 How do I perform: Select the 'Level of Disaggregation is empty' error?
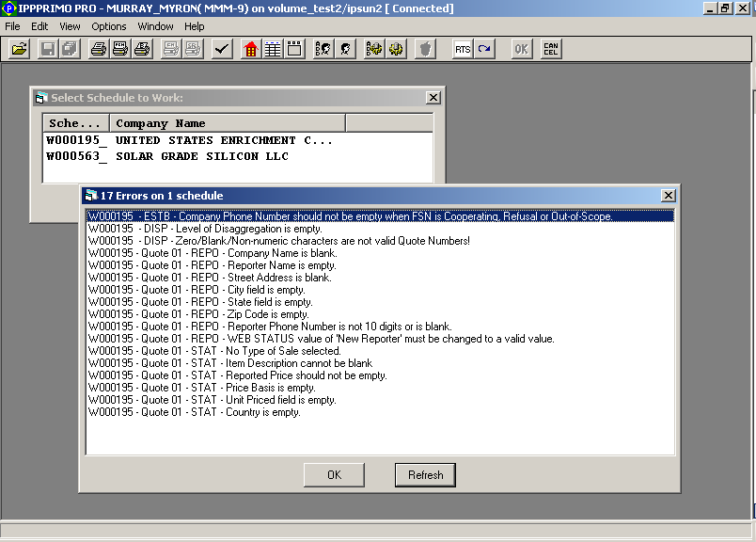pyautogui.click(x=380, y=229)
